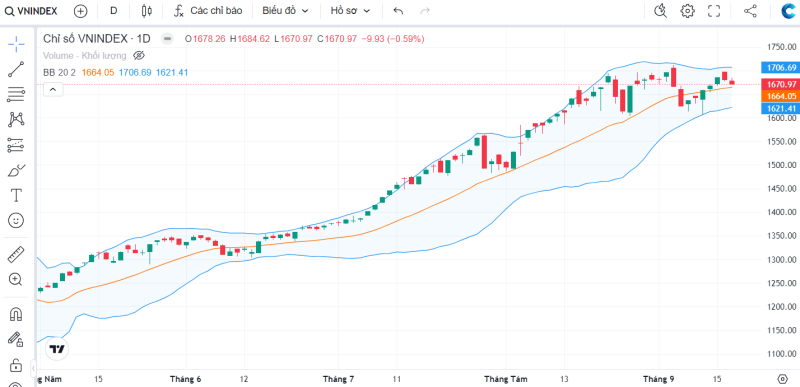800x387 pixels.
Task: Open the emoji icons tool
Action: [x=16, y=220]
